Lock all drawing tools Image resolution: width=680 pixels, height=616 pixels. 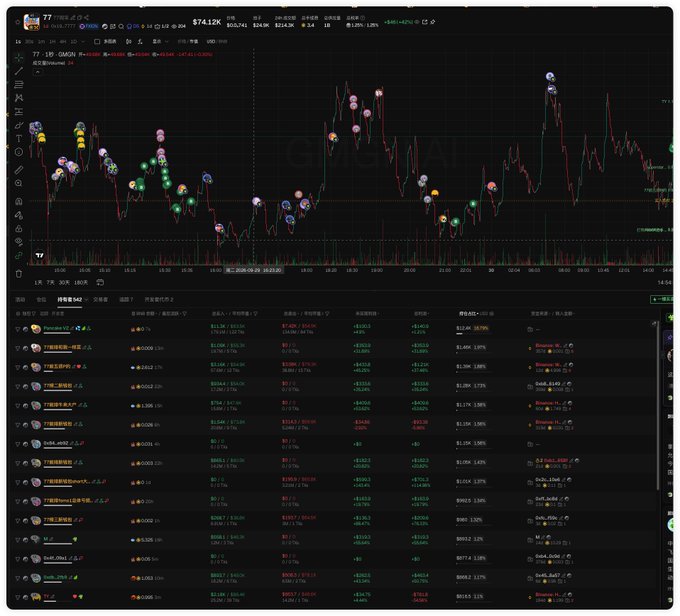point(19,228)
